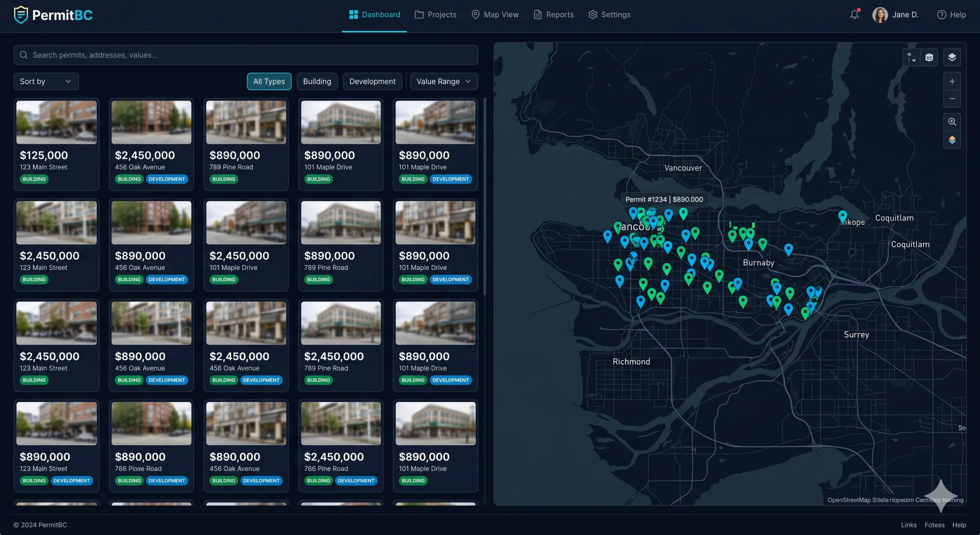Toggle the Building filter chip
The image size is (980, 535).
(317, 81)
